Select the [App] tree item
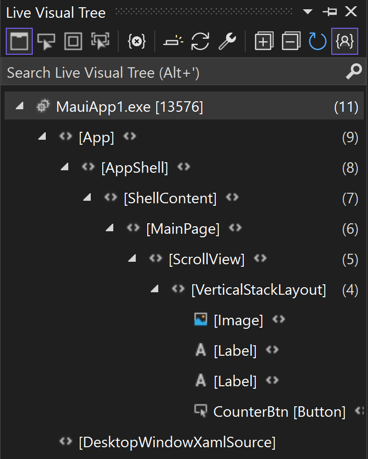This screenshot has width=368, height=459. tap(96, 137)
